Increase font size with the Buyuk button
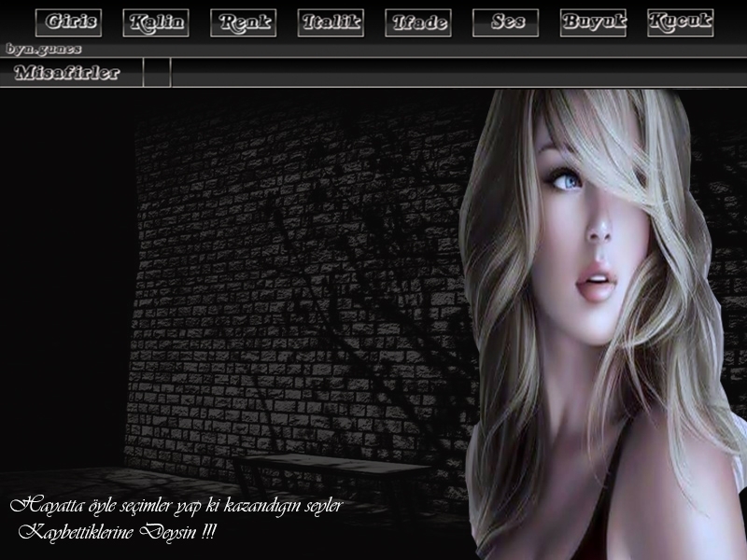 [x=593, y=22]
